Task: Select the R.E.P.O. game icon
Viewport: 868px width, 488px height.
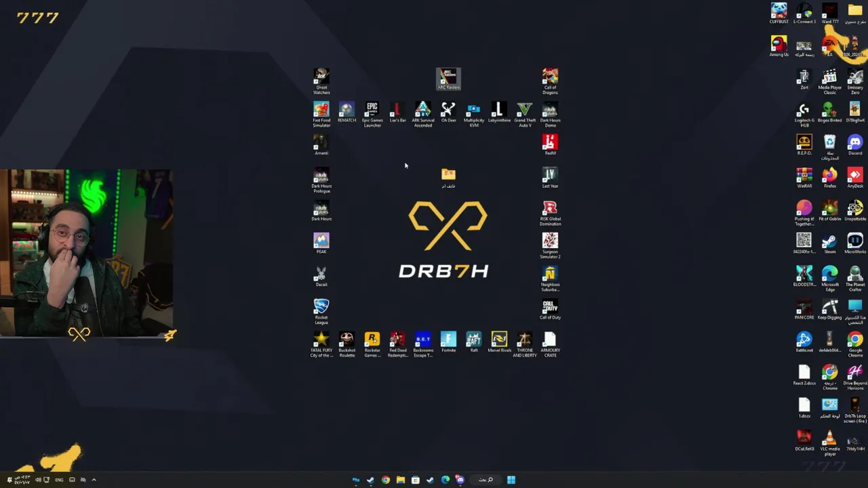Action: click(804, 145)
